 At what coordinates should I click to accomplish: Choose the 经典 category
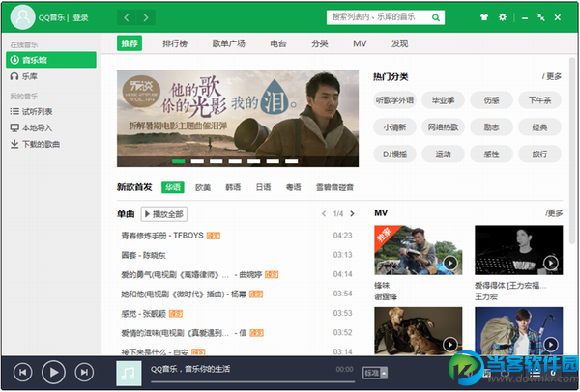point(540,127)
